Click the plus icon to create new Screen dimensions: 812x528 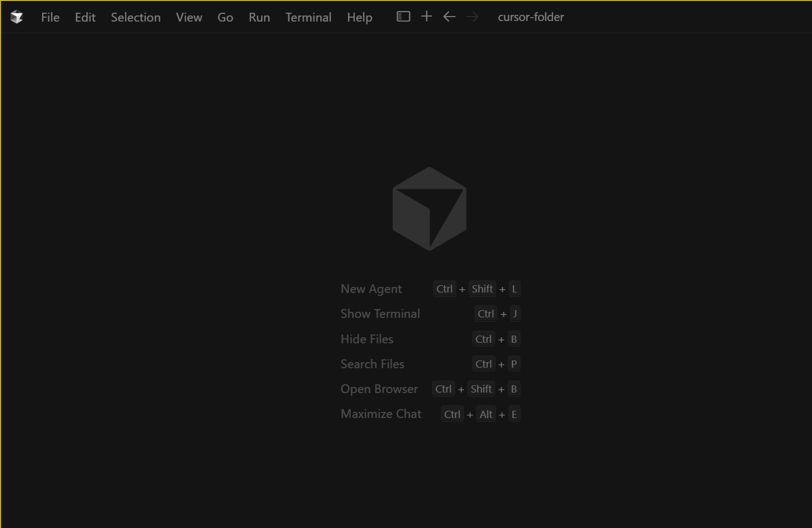coord(426,17)
